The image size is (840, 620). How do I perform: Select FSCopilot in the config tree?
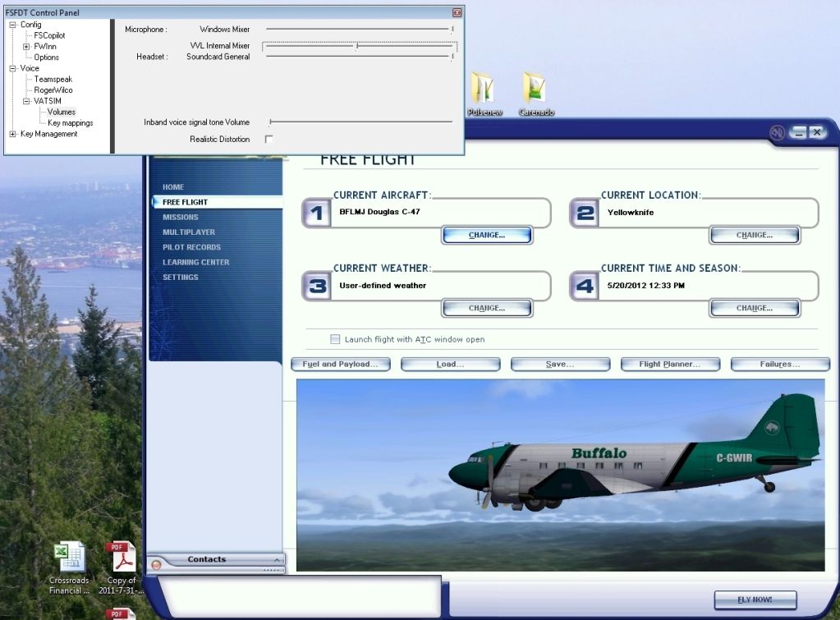(49, 35)
